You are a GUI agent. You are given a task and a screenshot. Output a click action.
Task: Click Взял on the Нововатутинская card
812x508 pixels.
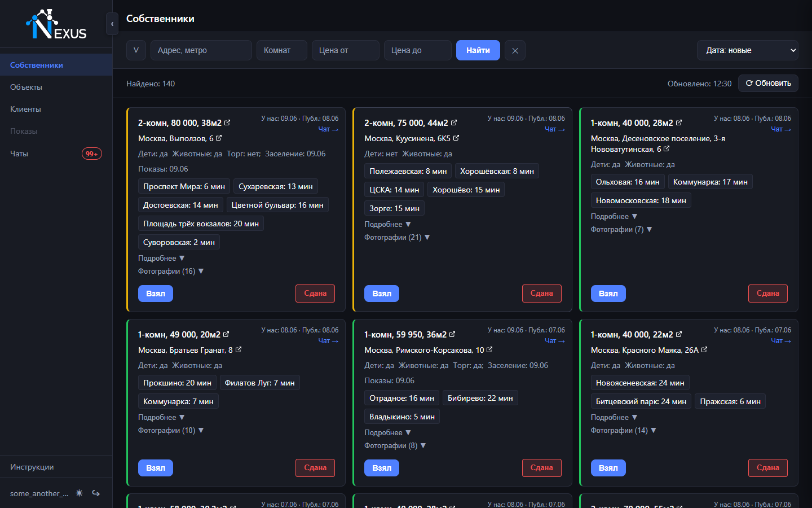608,294
